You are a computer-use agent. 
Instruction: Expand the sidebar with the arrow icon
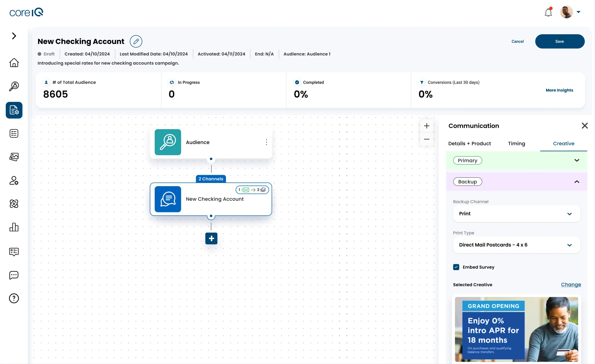click(x=14, y=36)
